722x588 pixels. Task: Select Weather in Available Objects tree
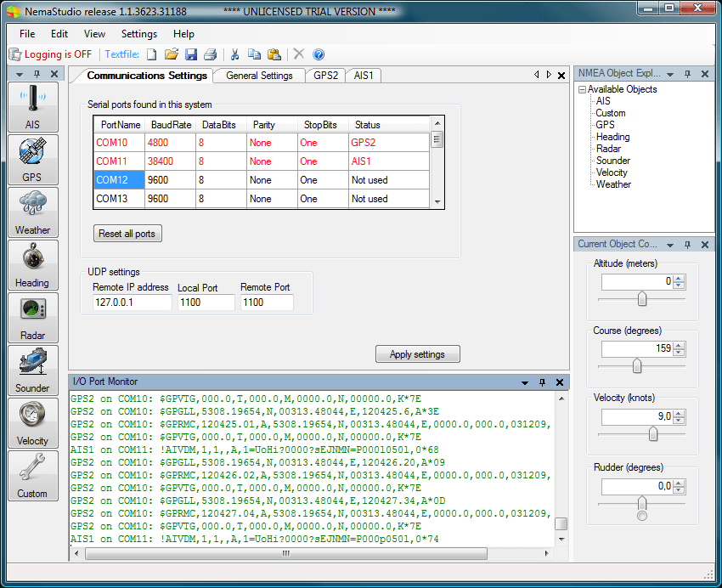click(613, 184)
